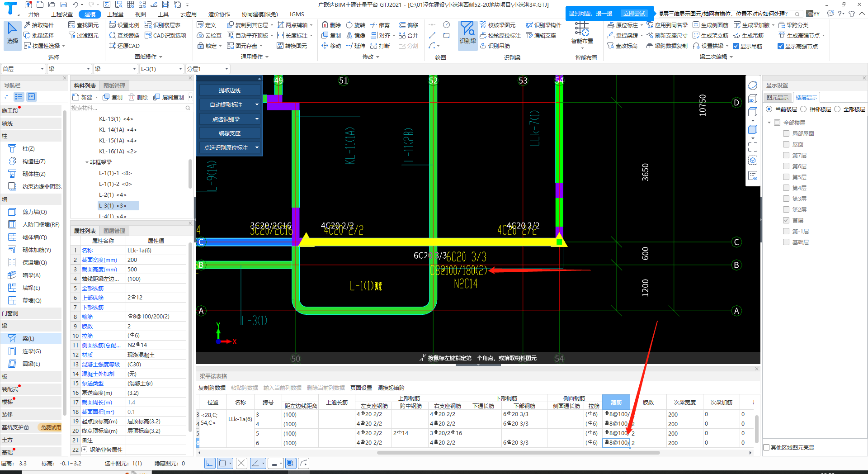Click 生成侧面筋 tool
868x474 pixels.
coord(710,25)
